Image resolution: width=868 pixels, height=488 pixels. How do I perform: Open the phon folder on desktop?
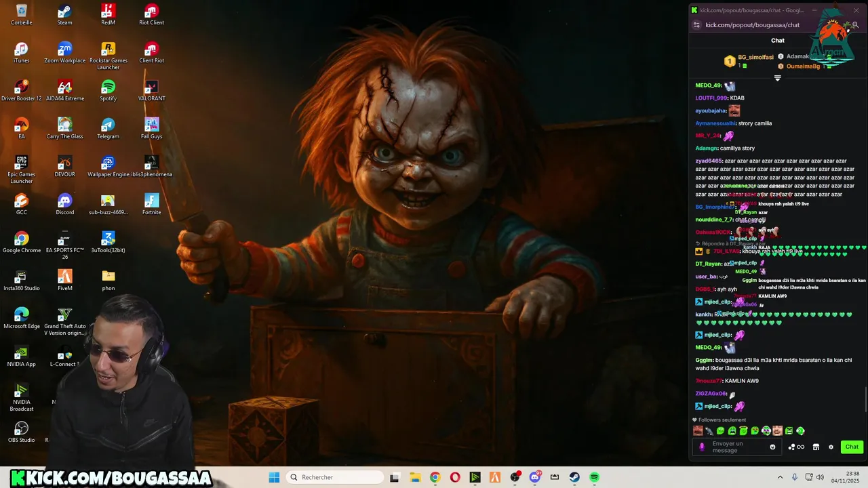click(x=108, y=280)
